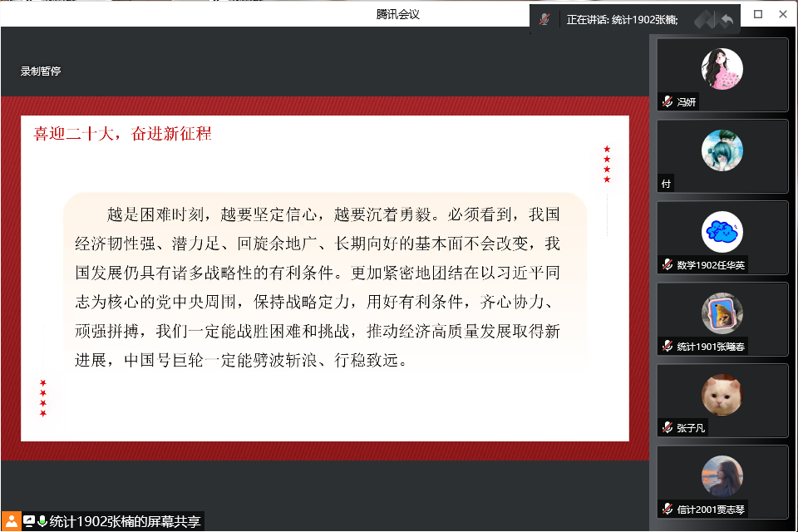The image size is (798, 532).
Task: Click the shared slide's body paragraph text
Action: coord(318,287)
